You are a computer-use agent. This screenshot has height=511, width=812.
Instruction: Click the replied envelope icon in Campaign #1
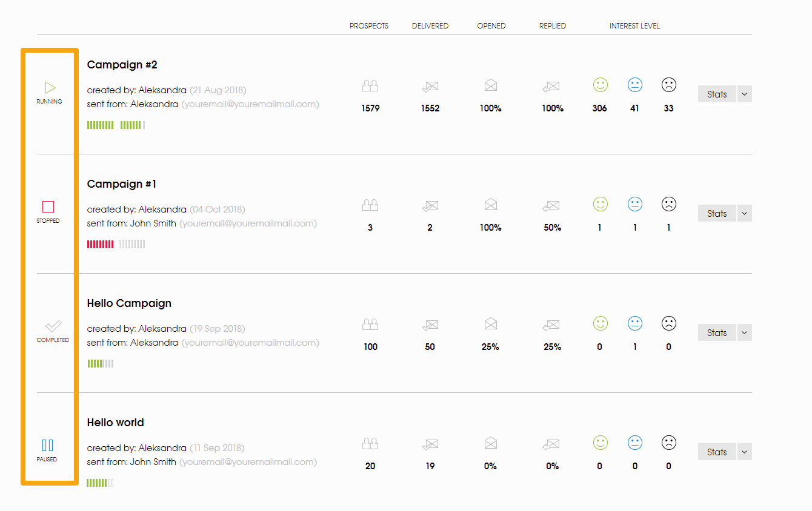[x=551, y=206]
